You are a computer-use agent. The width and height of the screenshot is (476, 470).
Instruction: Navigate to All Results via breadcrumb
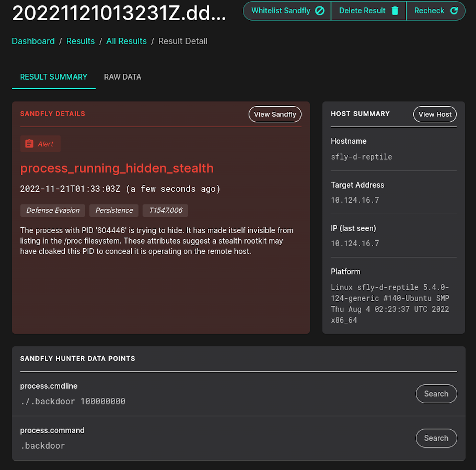click(x=126, y=41)
